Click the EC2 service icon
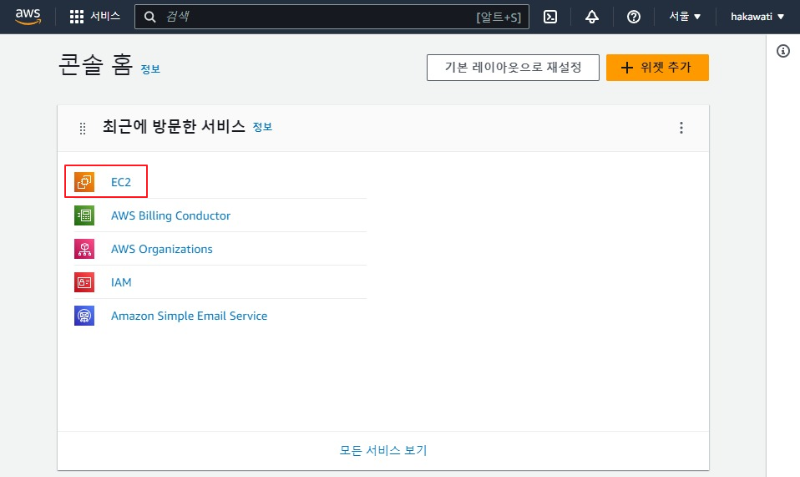The width and height of the screenshot is (800, 477). [x=84, y=182]
